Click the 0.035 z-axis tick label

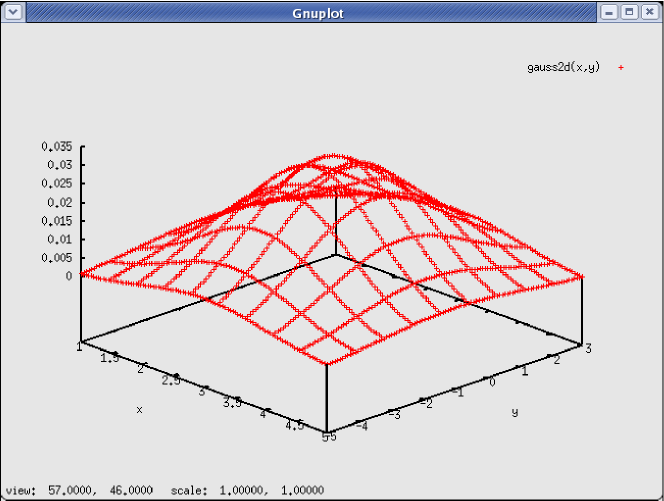57,147
